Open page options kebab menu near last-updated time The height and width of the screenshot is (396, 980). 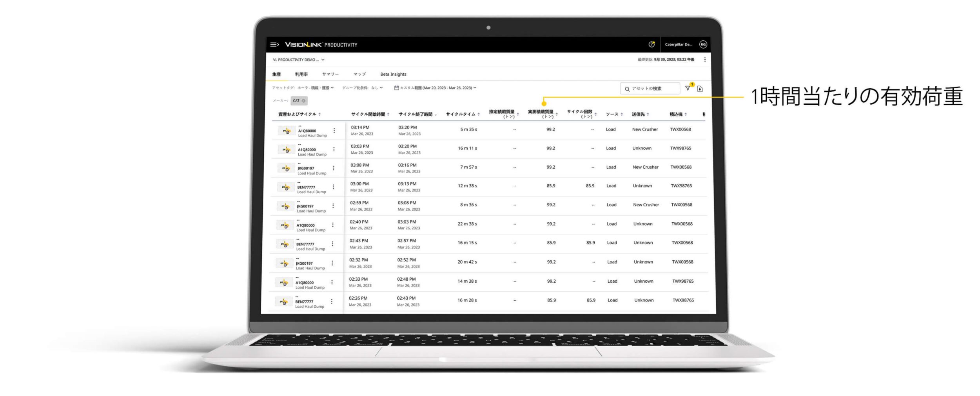[704, 60]
